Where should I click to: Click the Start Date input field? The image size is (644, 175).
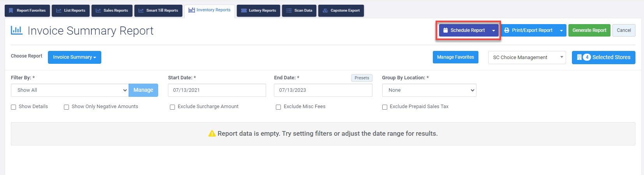(217, 90)
